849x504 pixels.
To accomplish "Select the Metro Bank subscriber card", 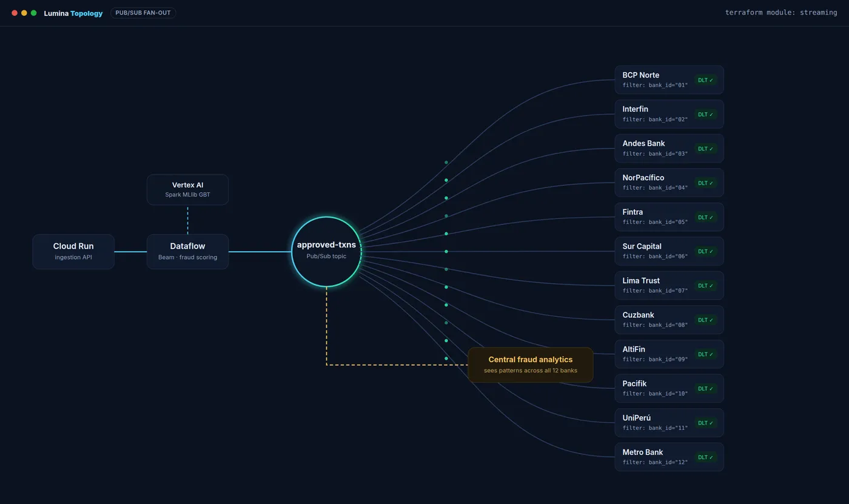I will click(669, 457).
